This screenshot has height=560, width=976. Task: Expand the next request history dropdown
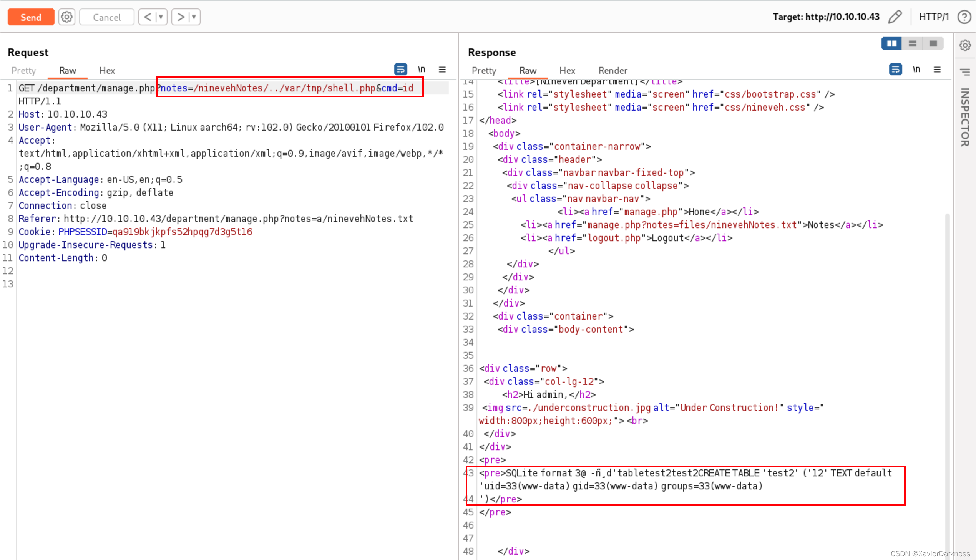point(194,17)
